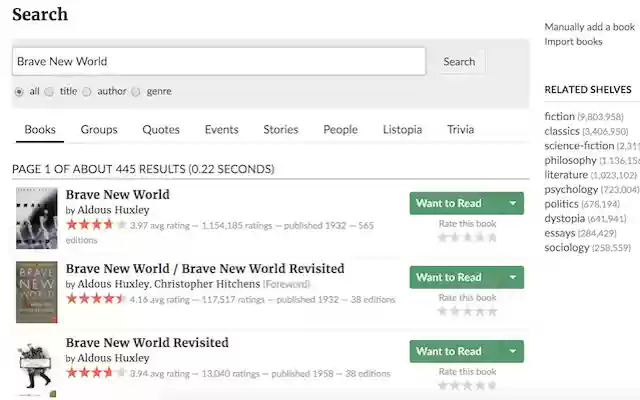Open the 'science-fiction' related shelf

(x=579, y=146)
